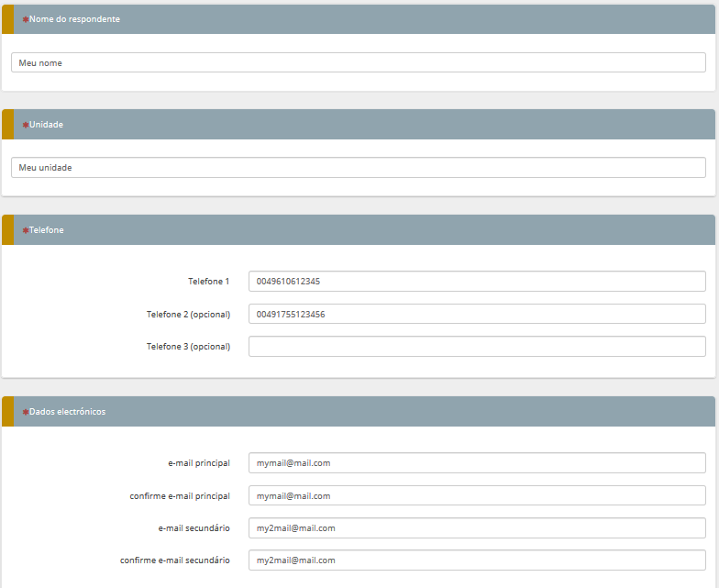Click the 'confirme e-mail secundário' label
The width and height of the screenshot is (719, 588).
click(174, 560)
